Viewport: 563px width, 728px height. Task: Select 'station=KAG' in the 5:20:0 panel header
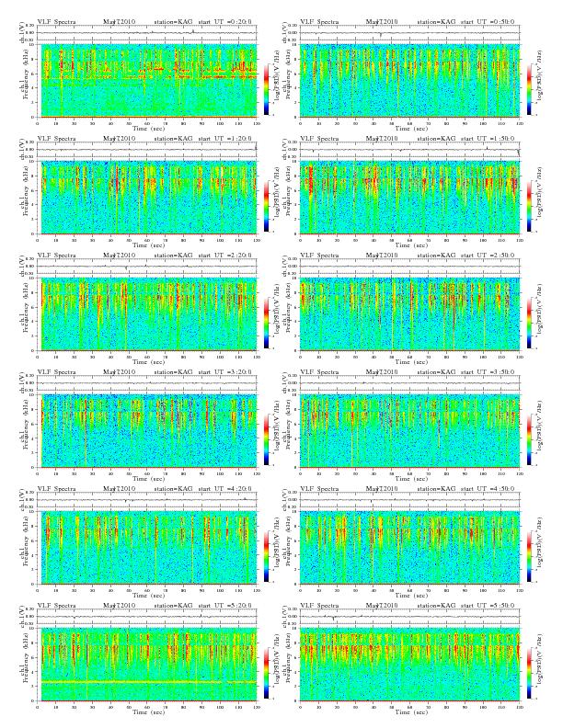tap(173, 606)
